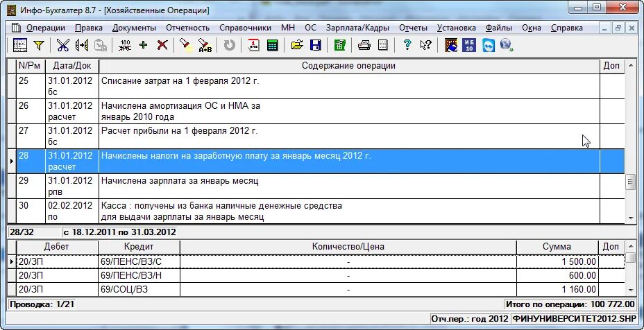This screenshot has height=330, width=644.
Task: Click the 600.00 sum cell
Action: pyautogui.click(x=557, y=275)
